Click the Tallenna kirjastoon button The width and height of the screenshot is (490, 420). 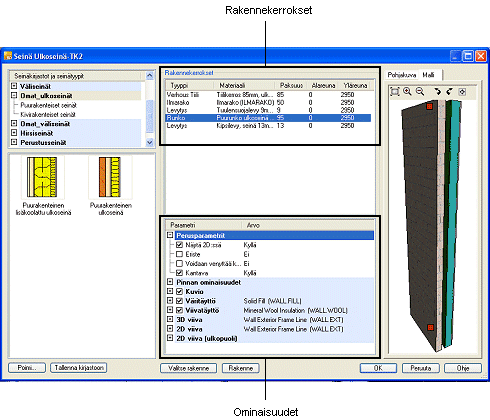[79, 368]
